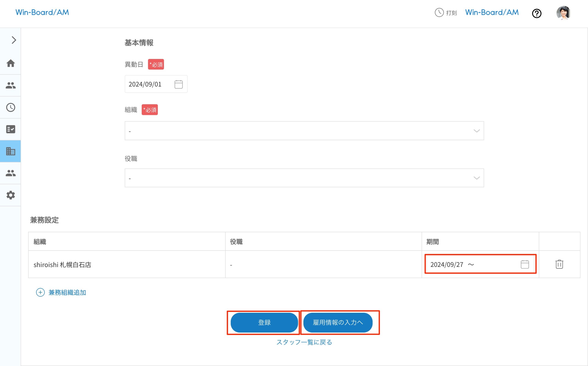The width and height of the screenshot is (588, 366).
Task: Open calendar for 異動日 date field
Action: click(178, 84)
